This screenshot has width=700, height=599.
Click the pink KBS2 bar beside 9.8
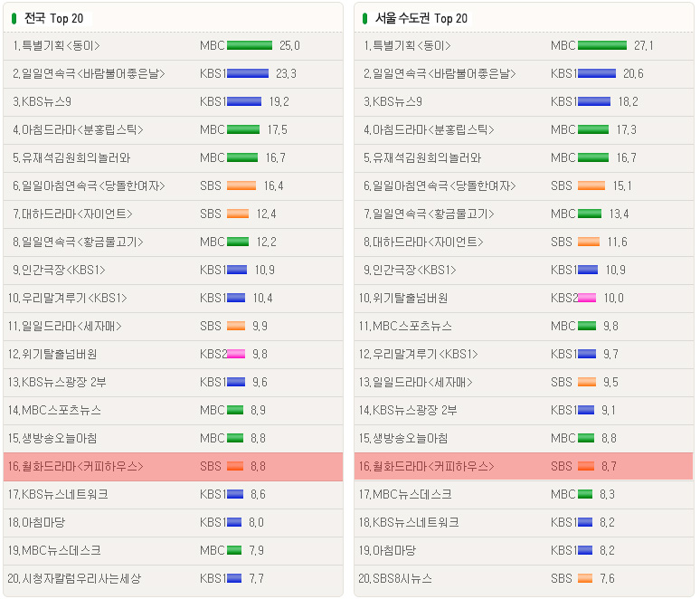click(236, 354)
